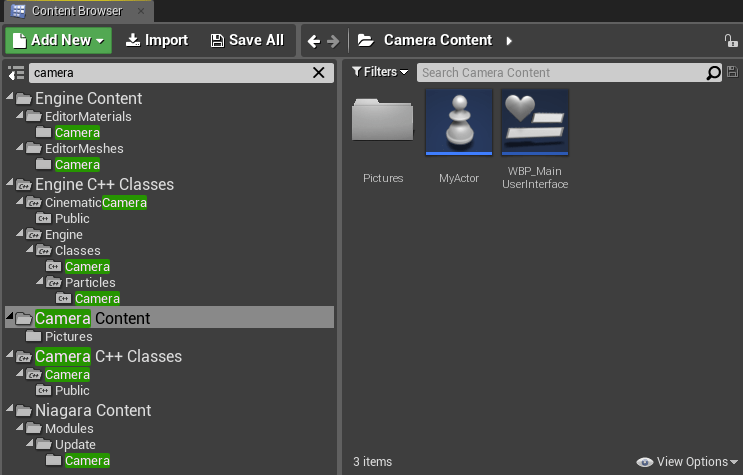Click the Add New document icon

tap(19, 40)
